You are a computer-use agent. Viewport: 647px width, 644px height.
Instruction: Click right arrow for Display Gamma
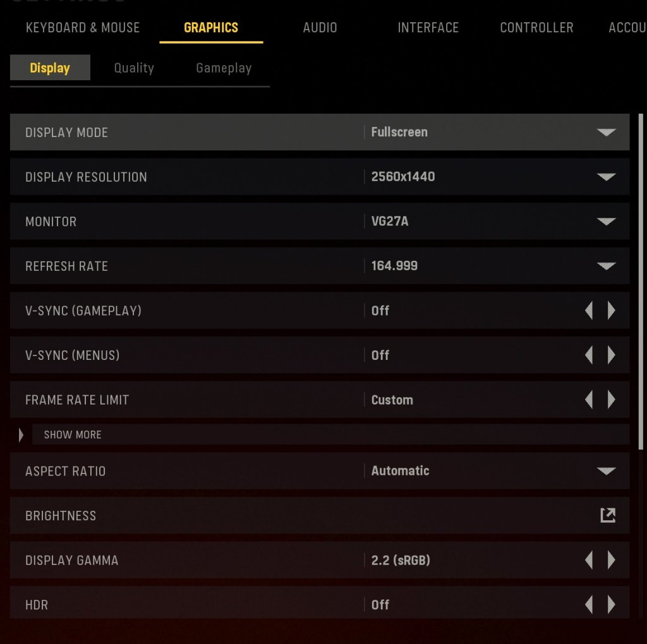coord(611,560)
